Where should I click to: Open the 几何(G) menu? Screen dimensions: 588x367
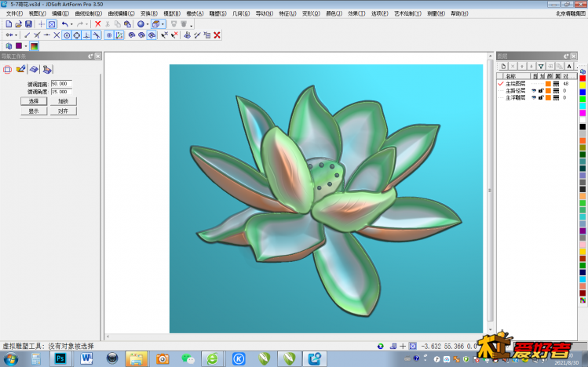(x=241, y=13)
